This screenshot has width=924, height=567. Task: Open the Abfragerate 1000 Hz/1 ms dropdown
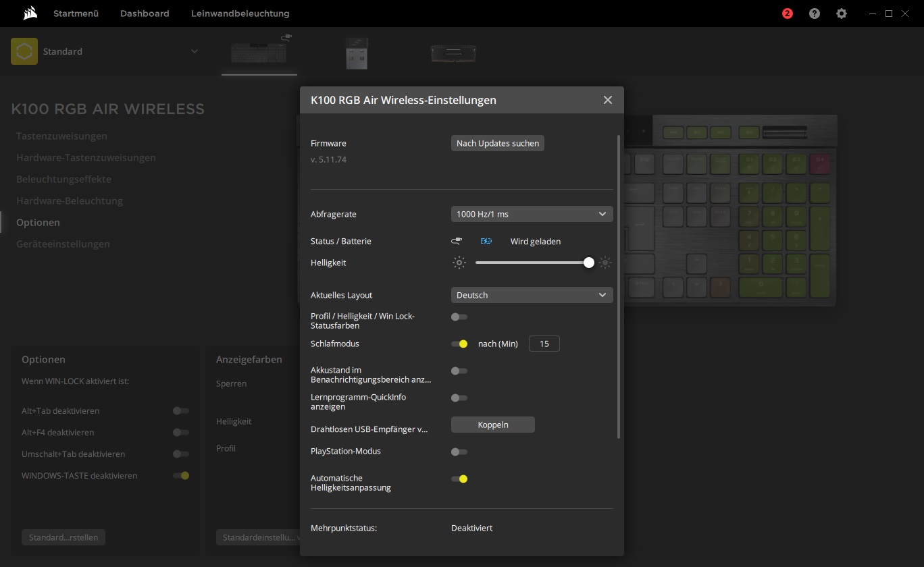coord(532,214)
